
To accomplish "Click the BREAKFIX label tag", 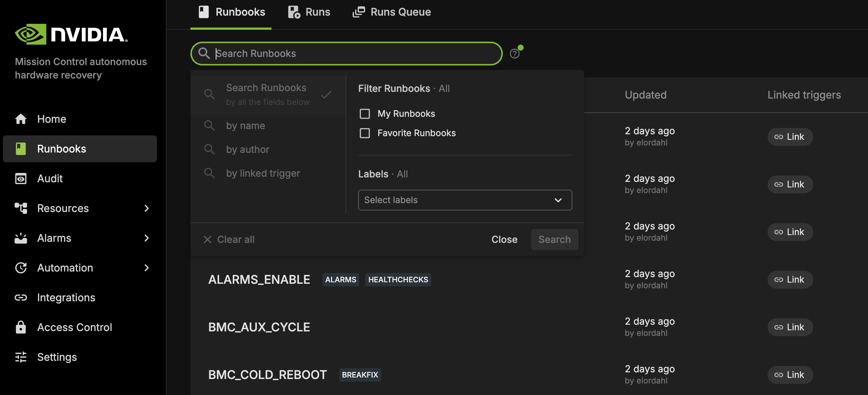I will 360,375.
